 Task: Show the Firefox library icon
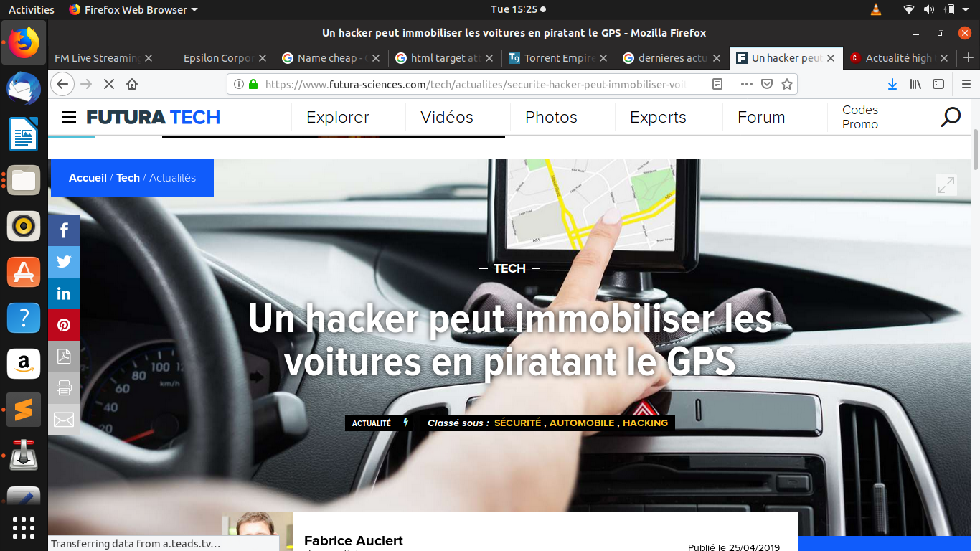(x=915, y=84)
